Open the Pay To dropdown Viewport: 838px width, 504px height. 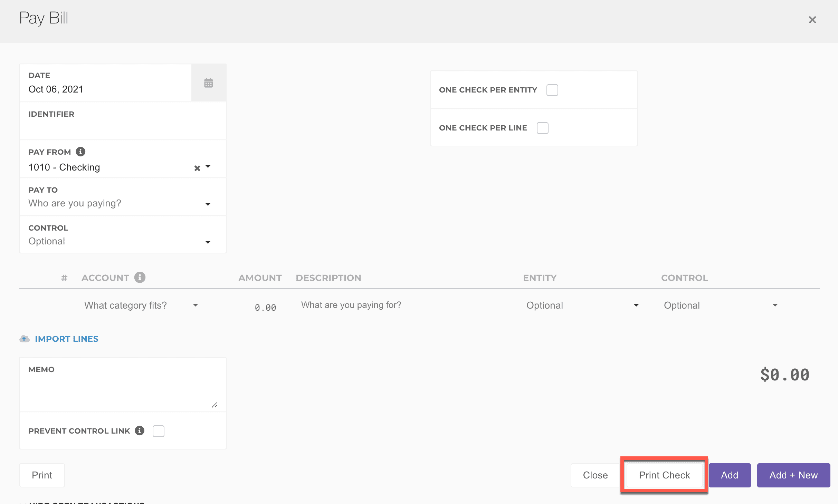(x=119, y=203)
